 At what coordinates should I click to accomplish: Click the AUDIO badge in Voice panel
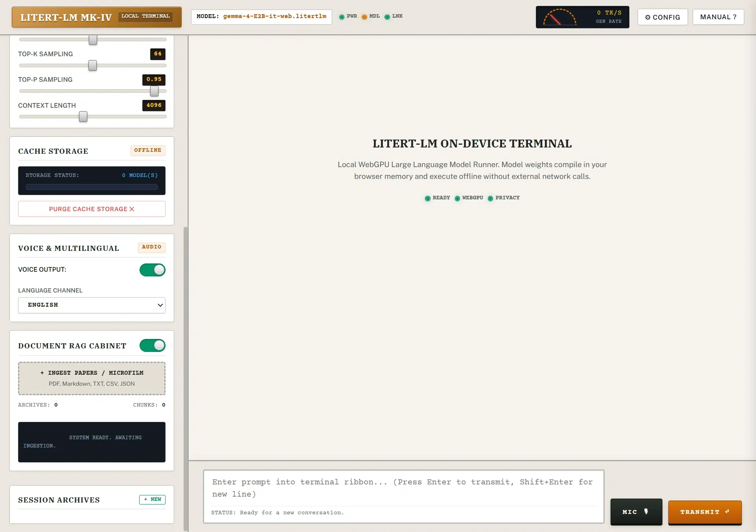152,247
